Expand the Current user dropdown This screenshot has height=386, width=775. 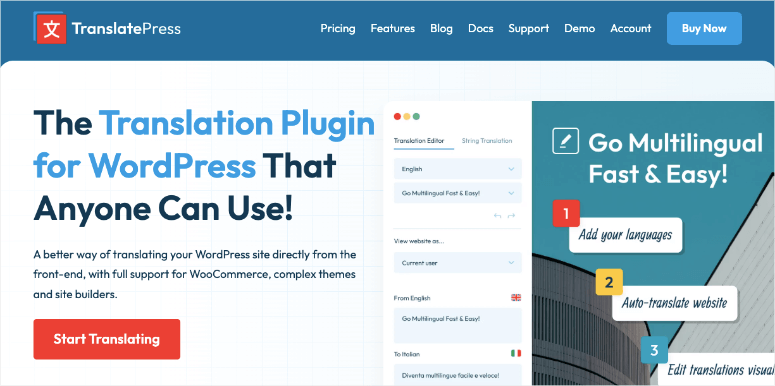[x=458, y=263]
